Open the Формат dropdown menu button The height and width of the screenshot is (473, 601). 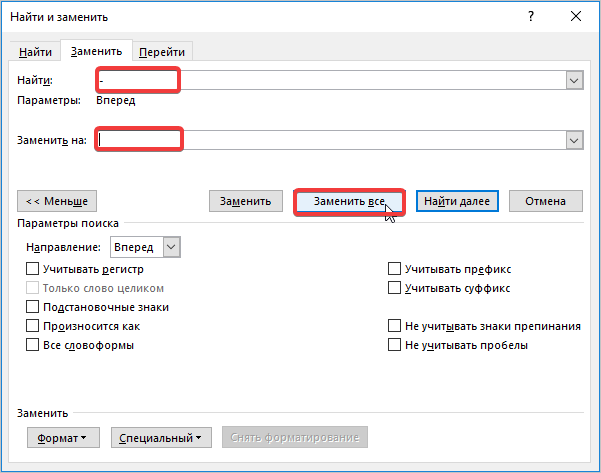point(61,437)
